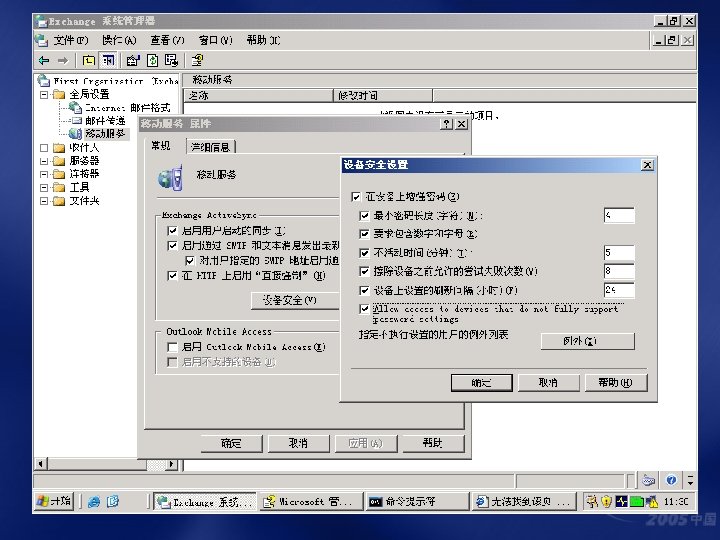
Task: Toggle 不活动时间 (分钟) checkbox
Action: (x=364, y=253)
